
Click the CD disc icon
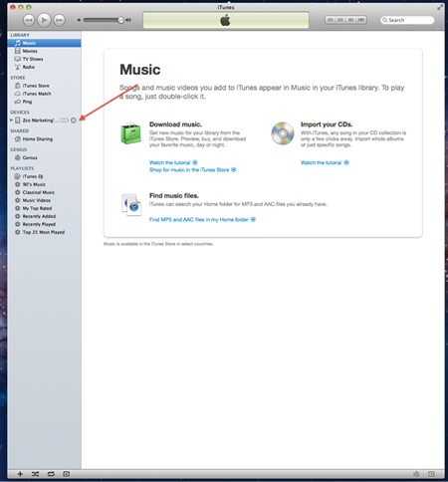(283, 133)
